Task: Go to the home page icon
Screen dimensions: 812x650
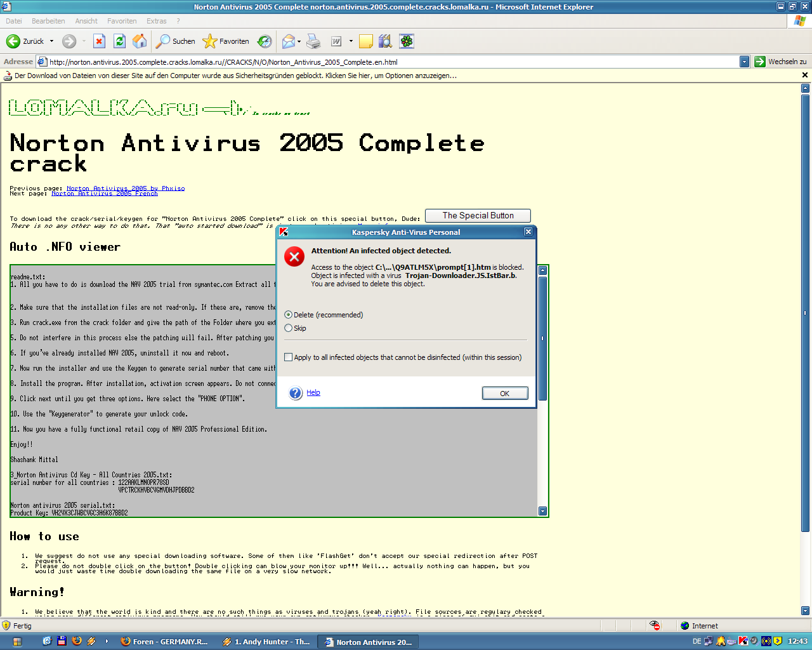Action: (x=140, y=41)
